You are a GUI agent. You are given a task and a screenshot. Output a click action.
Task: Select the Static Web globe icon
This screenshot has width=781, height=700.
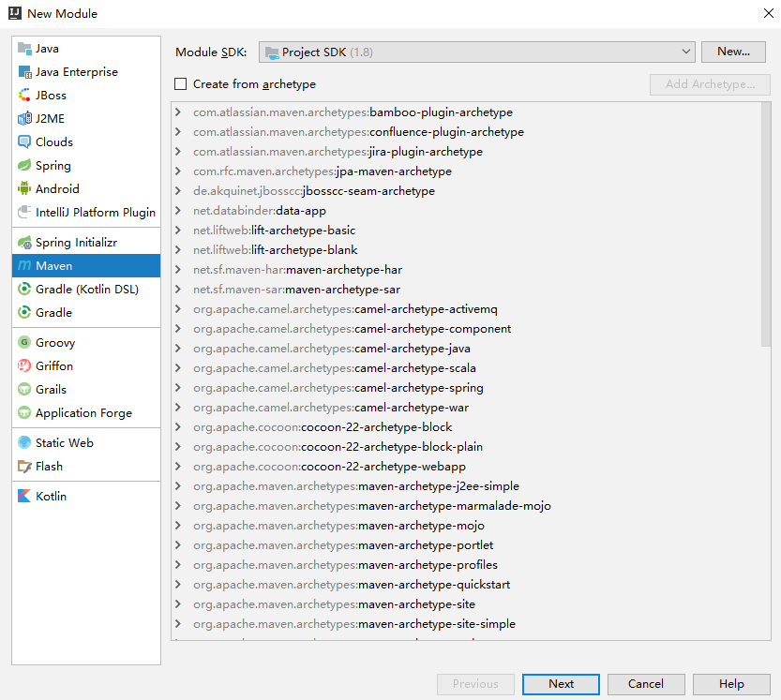25,443
